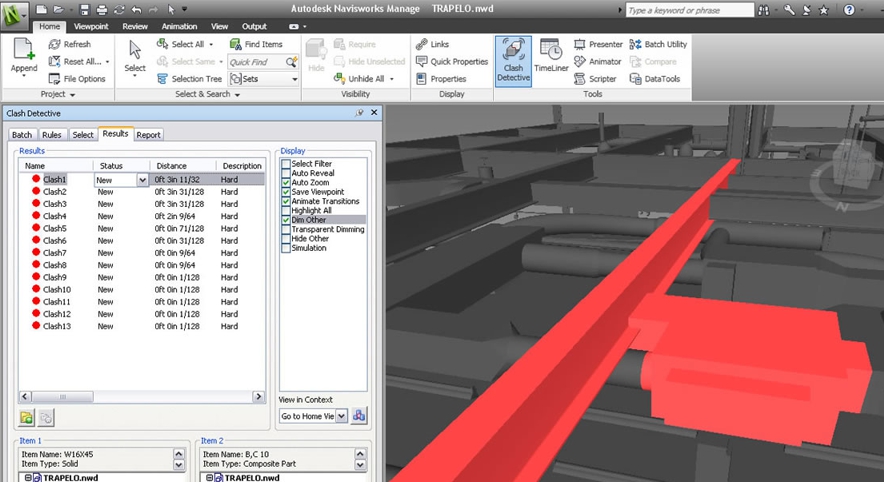
Task: Open the Reset All dropdown arrow
Action: tap(107, 61)
